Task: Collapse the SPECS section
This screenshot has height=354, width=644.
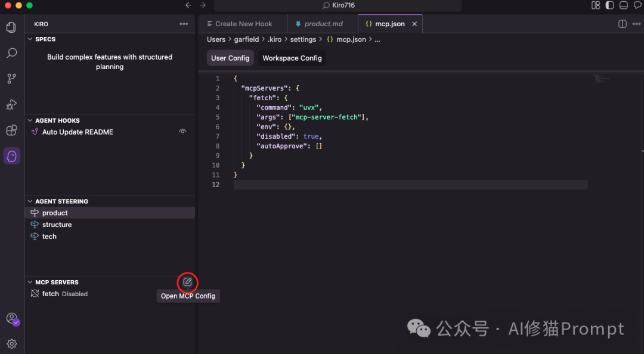Action: point(30,39)
